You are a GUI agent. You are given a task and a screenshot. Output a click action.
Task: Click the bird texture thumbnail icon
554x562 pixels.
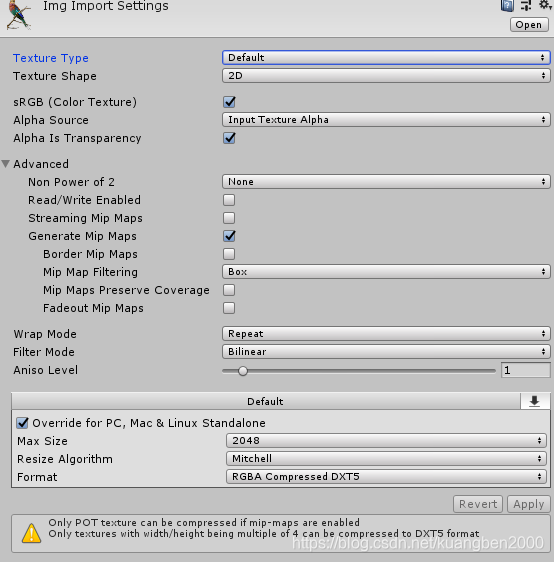coord(18,14)
